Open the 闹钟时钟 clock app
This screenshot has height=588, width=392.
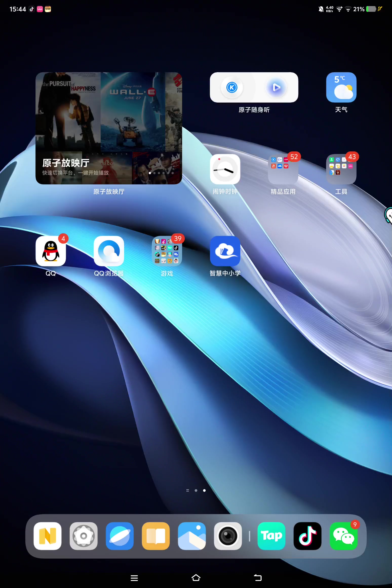pos(225,169)
